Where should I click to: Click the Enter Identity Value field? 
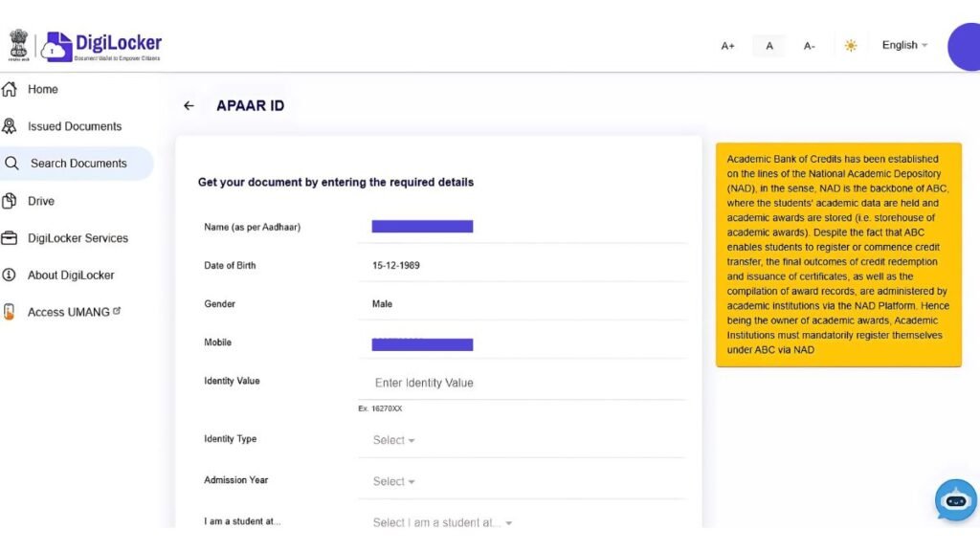coord(523,383)
